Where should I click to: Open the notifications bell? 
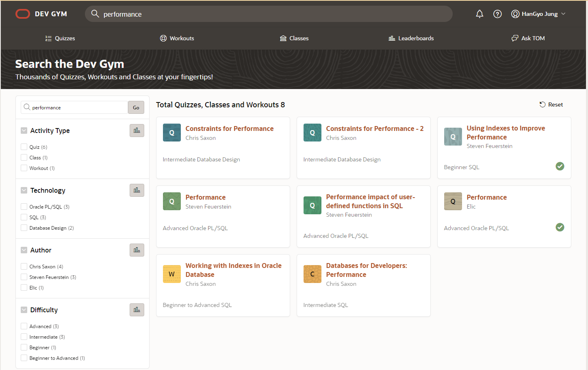pos(480,14)
